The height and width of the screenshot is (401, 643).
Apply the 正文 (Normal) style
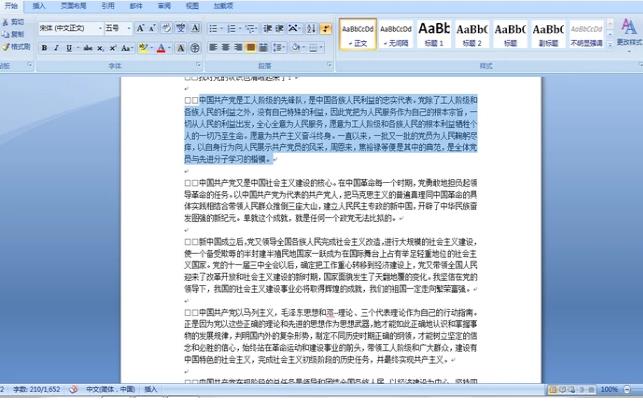[x=358, y=34]
